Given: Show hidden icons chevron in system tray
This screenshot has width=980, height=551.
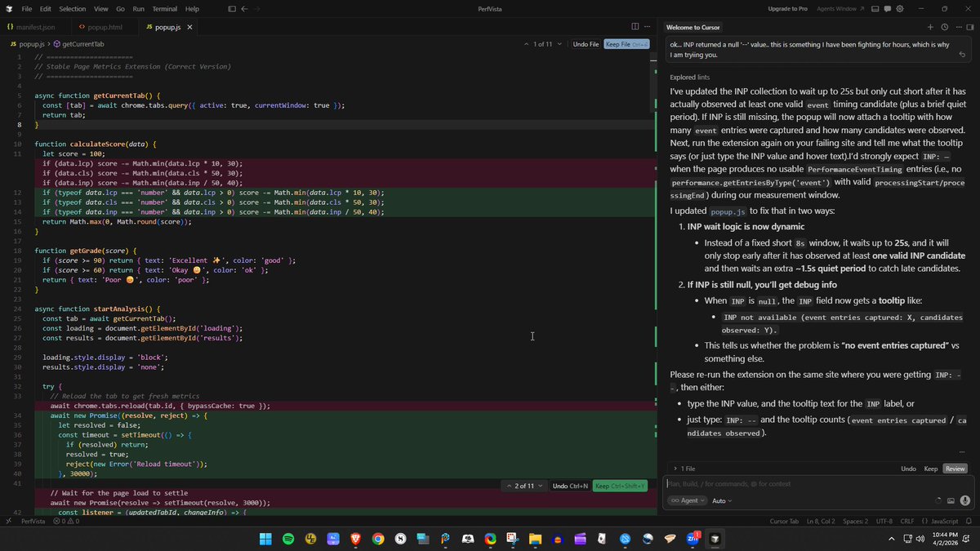Looking at the screenshot, I should pos(892,539).
